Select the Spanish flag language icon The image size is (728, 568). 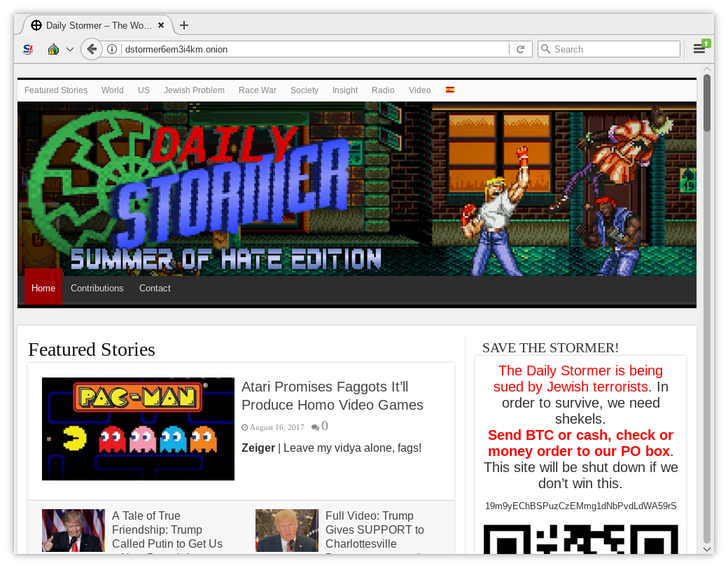coord(450,90)
